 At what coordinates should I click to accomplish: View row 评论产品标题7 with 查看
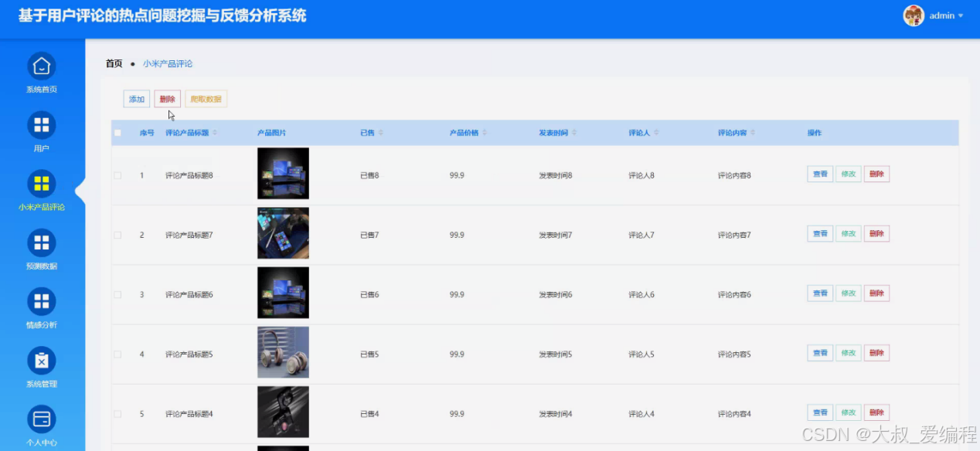(820, 233)
